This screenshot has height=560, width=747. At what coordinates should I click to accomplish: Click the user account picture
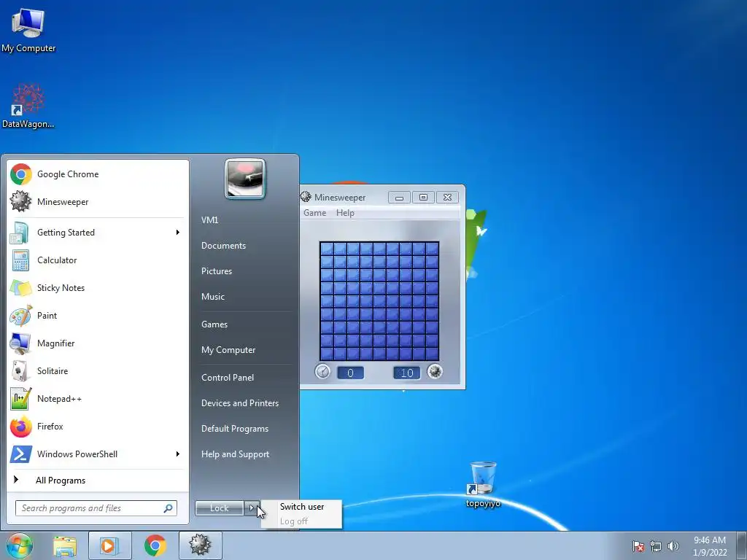[x=245, y=179]
